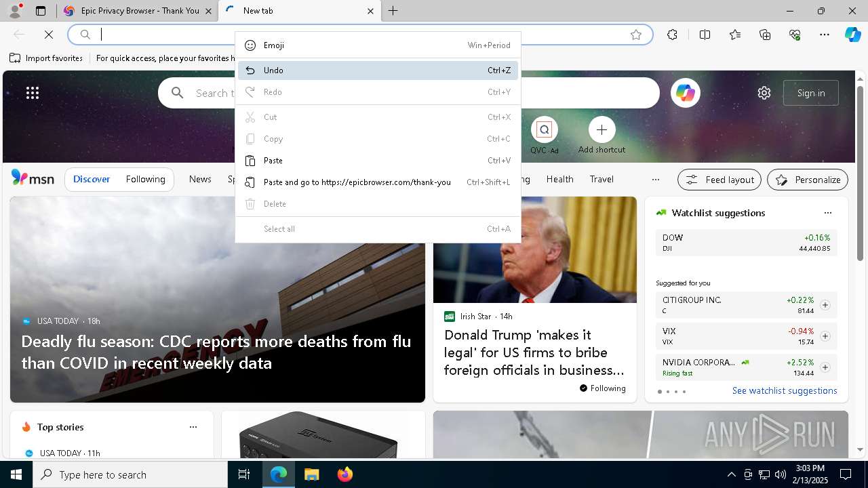Screen dimensions: 868x488
Task: Open File Explorer from taskbar
Action: click(x=311, y=474)
